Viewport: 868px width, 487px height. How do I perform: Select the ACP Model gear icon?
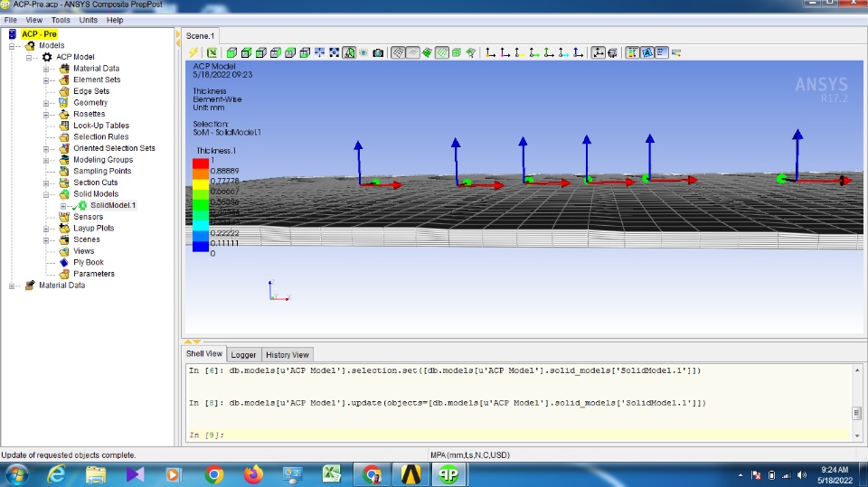coord(47,57)
